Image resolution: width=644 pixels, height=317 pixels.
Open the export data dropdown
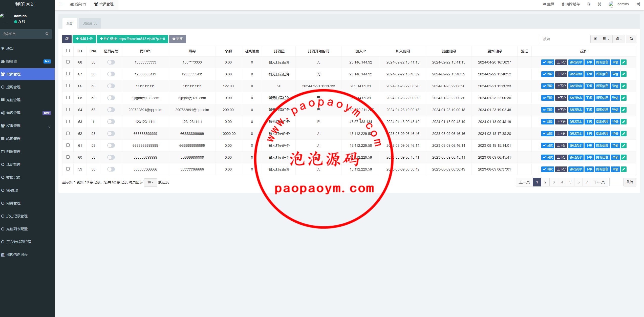[619, 39]
